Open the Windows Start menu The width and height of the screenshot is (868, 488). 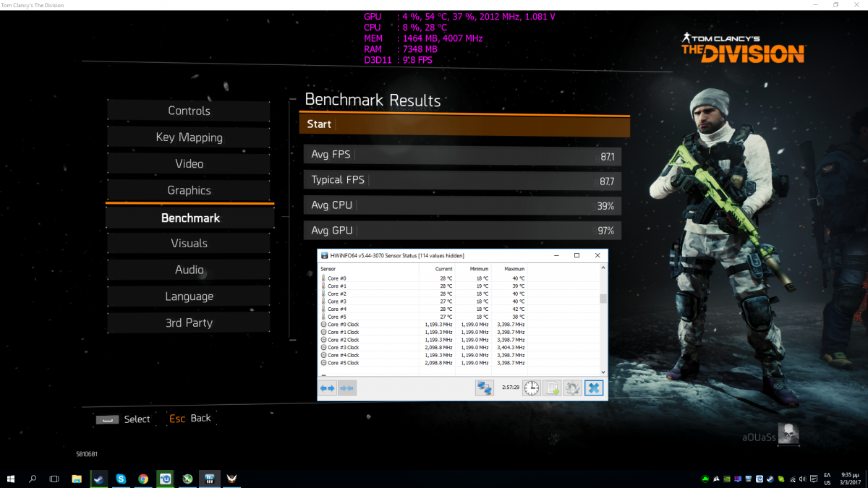[x=11, y=479]
